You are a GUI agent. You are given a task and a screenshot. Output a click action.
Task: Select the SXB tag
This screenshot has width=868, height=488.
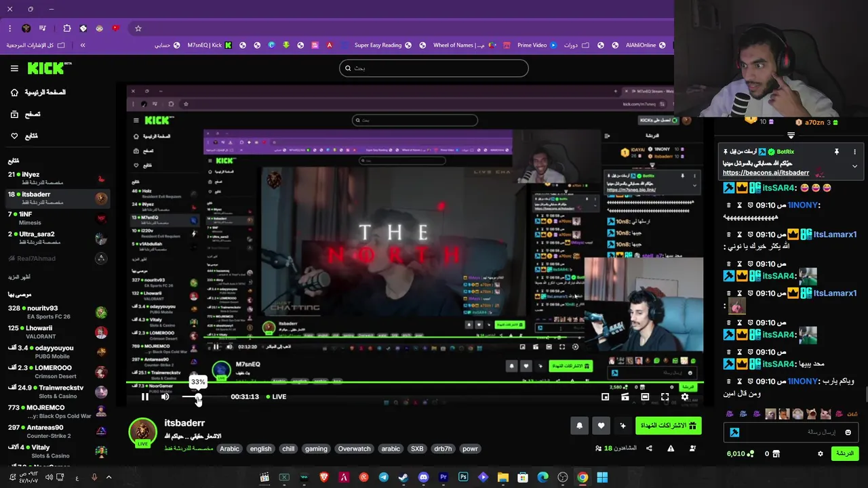[x=417, y=449]
